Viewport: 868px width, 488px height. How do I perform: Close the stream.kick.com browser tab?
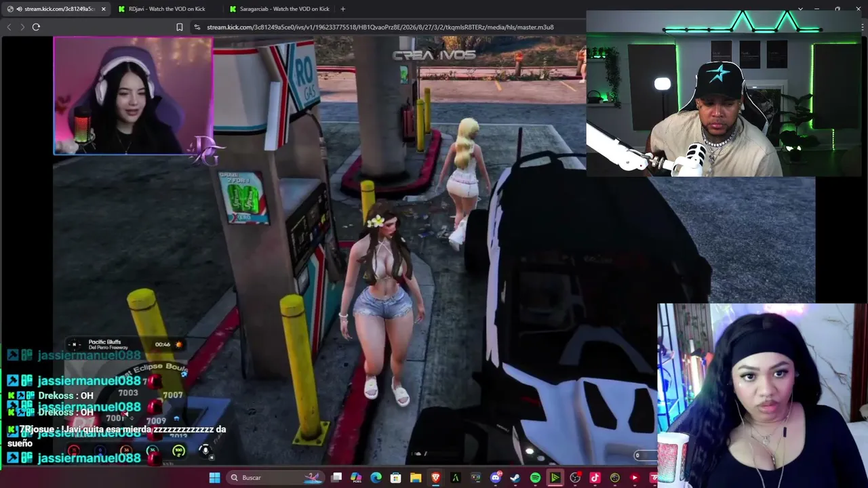click(x=103, y=9)
